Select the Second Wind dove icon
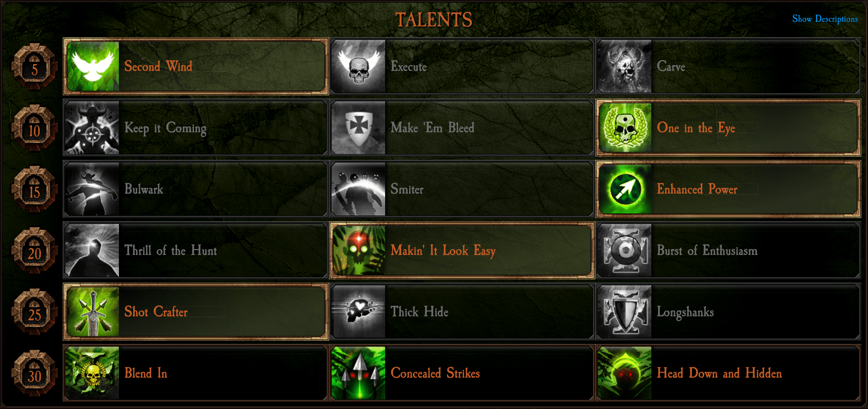Screen dimensions: 868x409 (x=93, y=66)
